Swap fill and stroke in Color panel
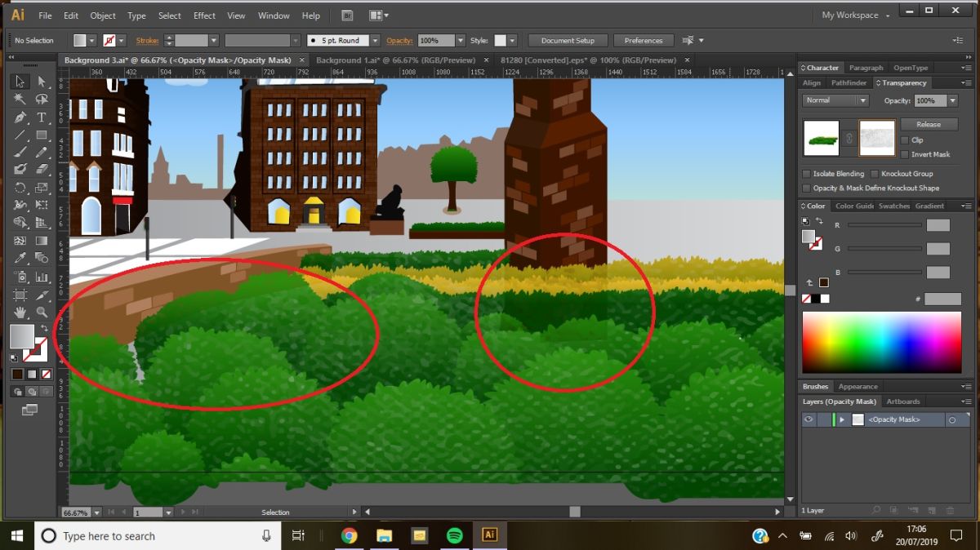 (819, 221)
